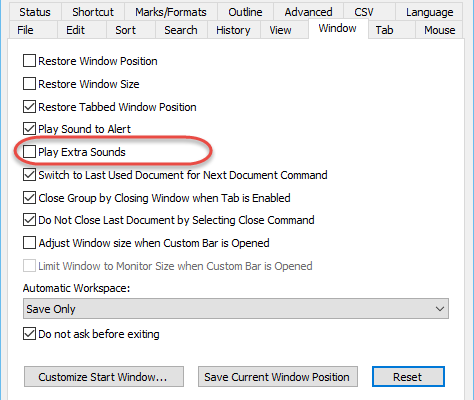
Task: Open the CSV settings tab
Action: click(x=364, y=12)
